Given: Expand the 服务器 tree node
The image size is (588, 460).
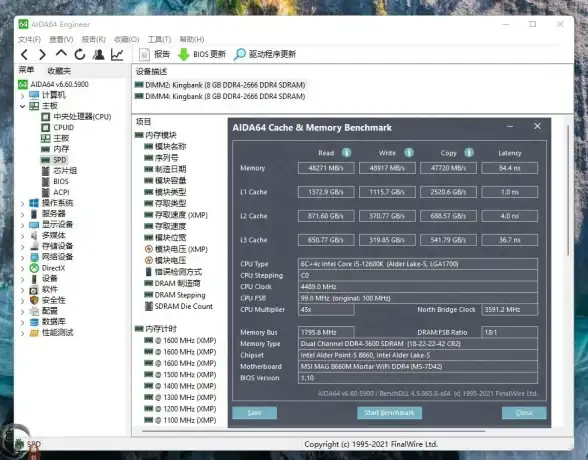Looking at the screenshot, I should 22,214.
